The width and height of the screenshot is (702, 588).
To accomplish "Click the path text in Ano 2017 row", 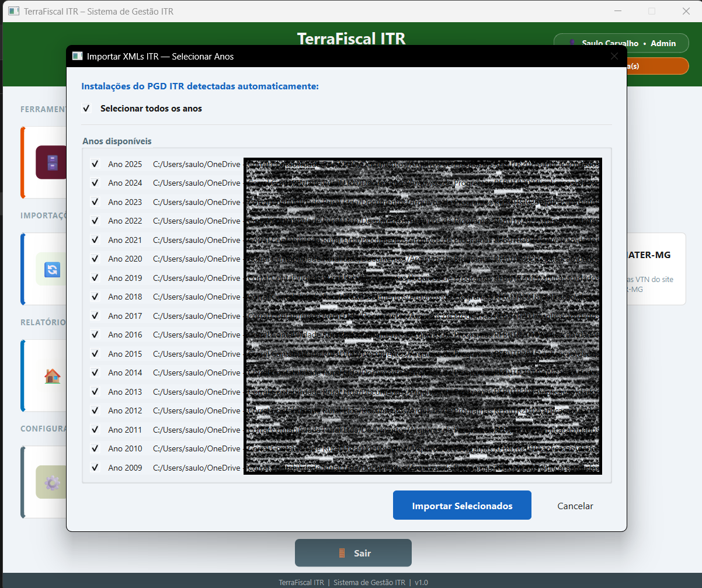I will coord(376,316).
